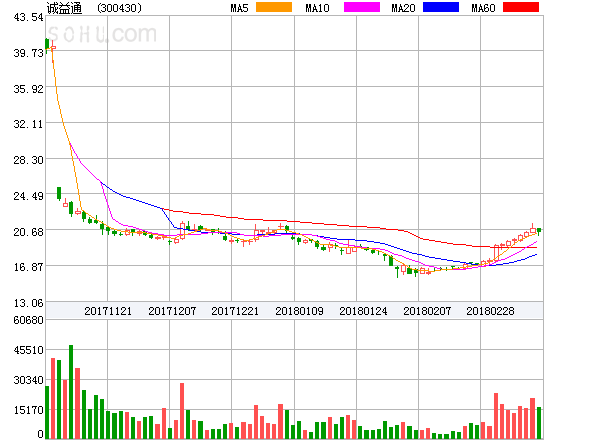Click the 24.49 price axis label
600x440 pixels.
[28, 196]
